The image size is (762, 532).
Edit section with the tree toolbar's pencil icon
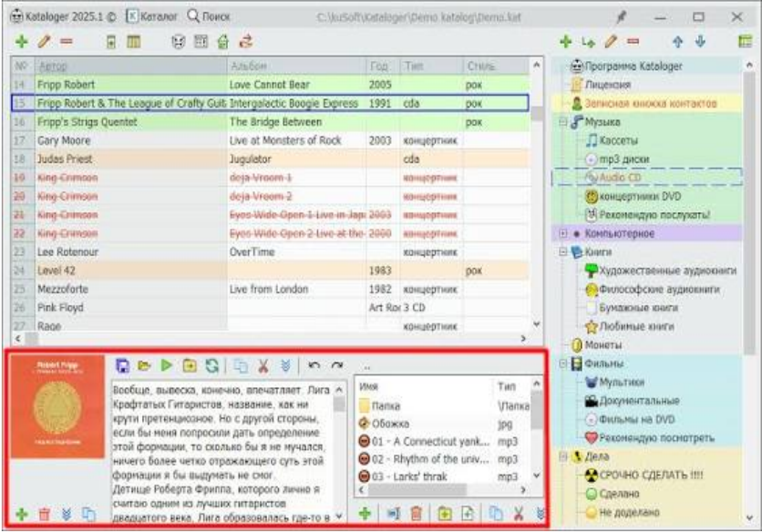pyautogui.click(x=611, y=42)
